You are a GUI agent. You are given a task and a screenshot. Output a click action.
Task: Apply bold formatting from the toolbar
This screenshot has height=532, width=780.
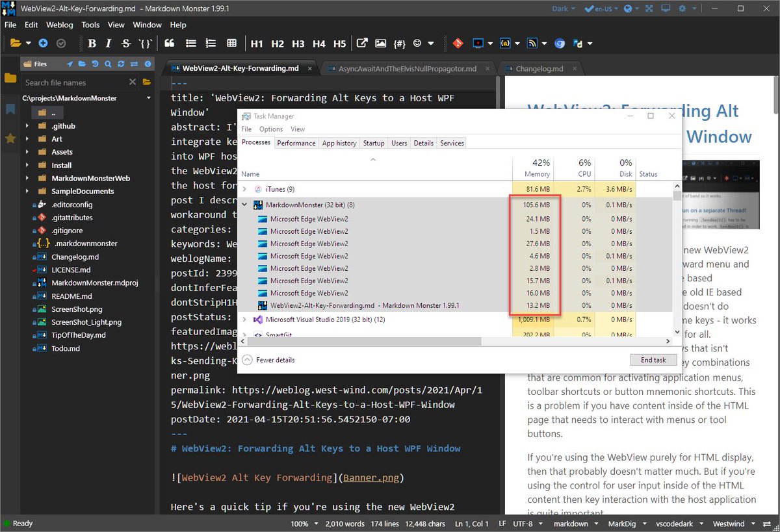point(92,44)
